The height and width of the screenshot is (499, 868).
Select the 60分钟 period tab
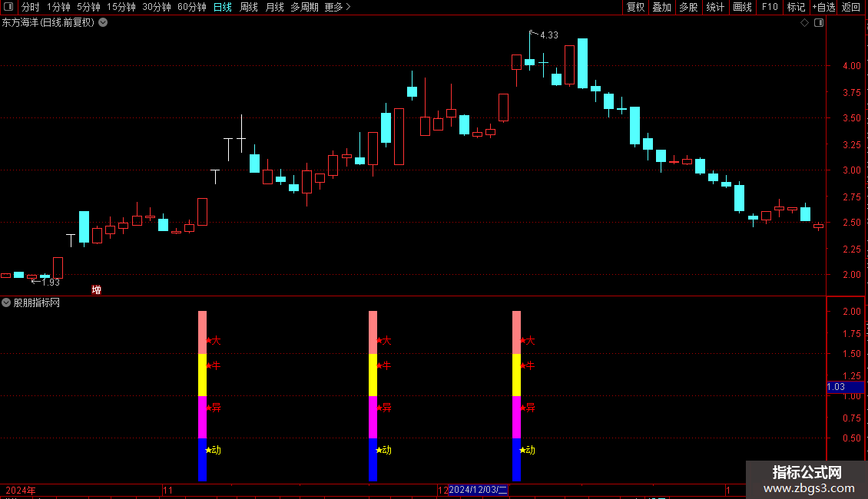[x=192, y=7]
